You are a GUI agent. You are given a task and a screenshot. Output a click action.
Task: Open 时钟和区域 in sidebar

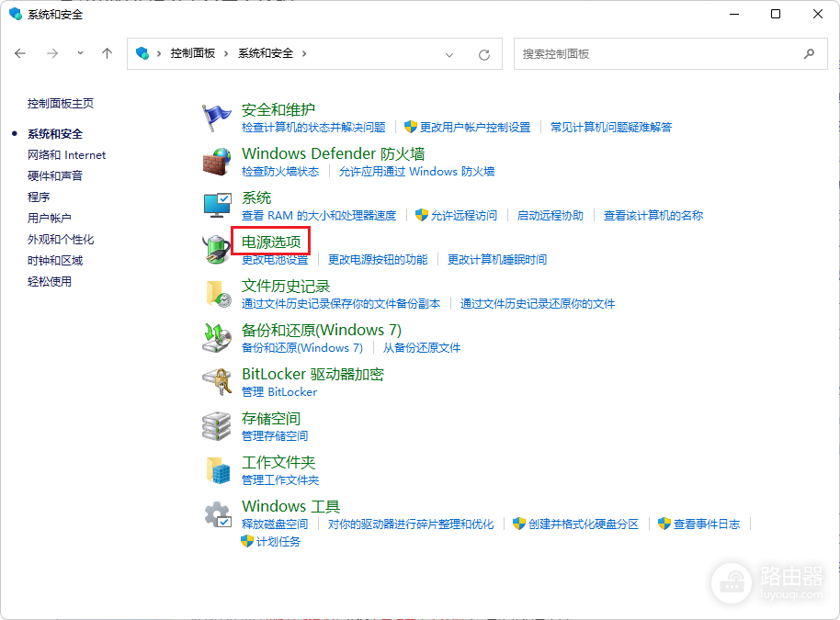pyautogui.click(x=55, y=260)
